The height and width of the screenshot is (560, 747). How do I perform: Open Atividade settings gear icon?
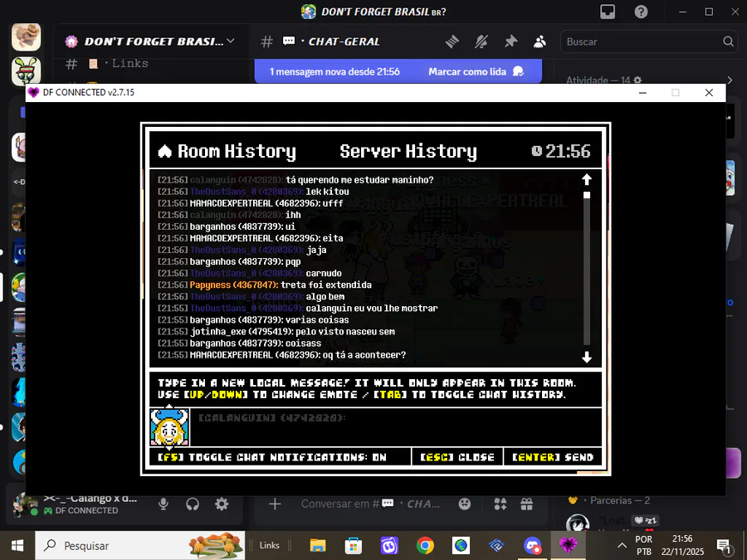pyautogui.click(x=637, y=80)
